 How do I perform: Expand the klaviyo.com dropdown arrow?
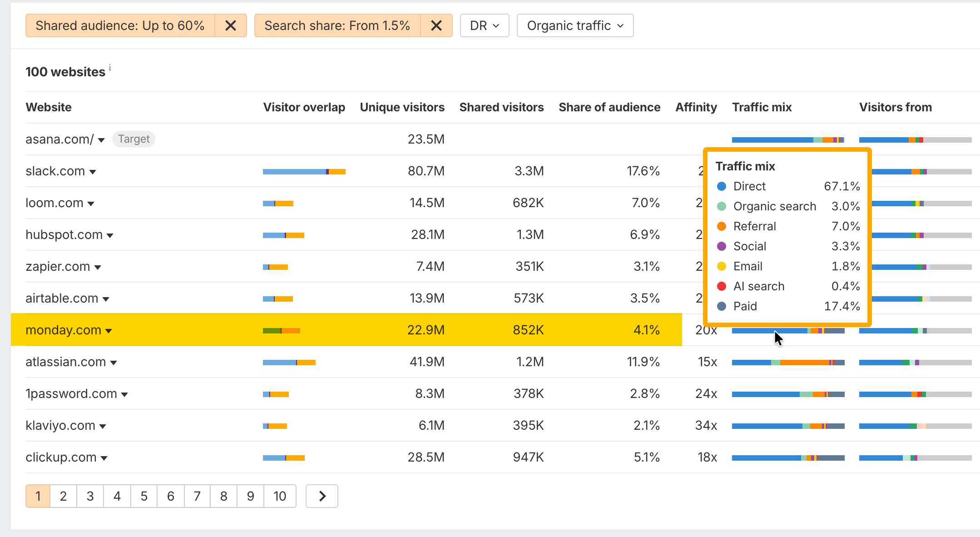103,426
